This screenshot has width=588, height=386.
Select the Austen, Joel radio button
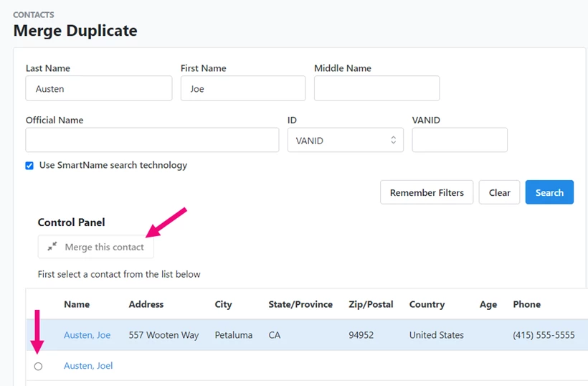[38, 366]
